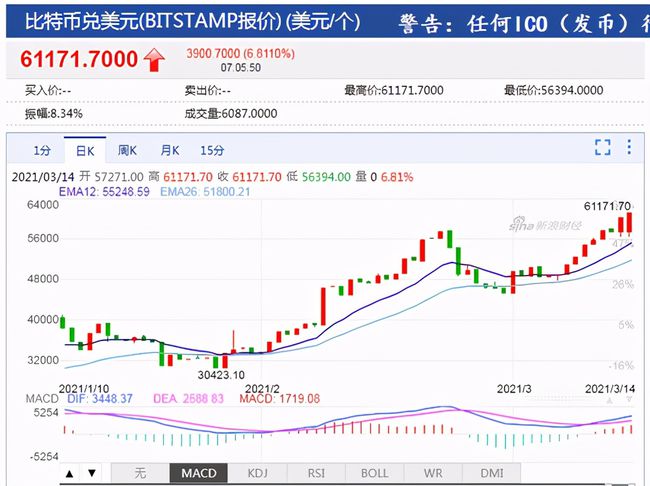
Task: Switch to the 15分 chart tab
Action: point(212,151)
